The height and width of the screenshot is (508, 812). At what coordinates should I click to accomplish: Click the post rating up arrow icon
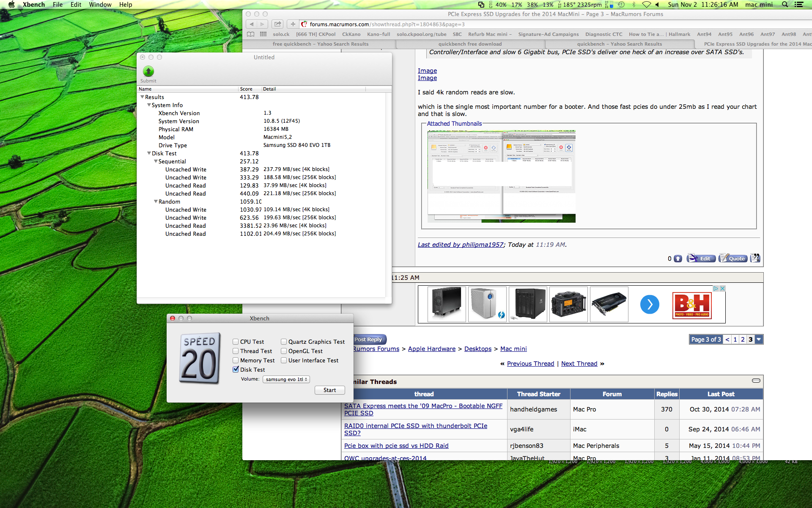[678, 258]
